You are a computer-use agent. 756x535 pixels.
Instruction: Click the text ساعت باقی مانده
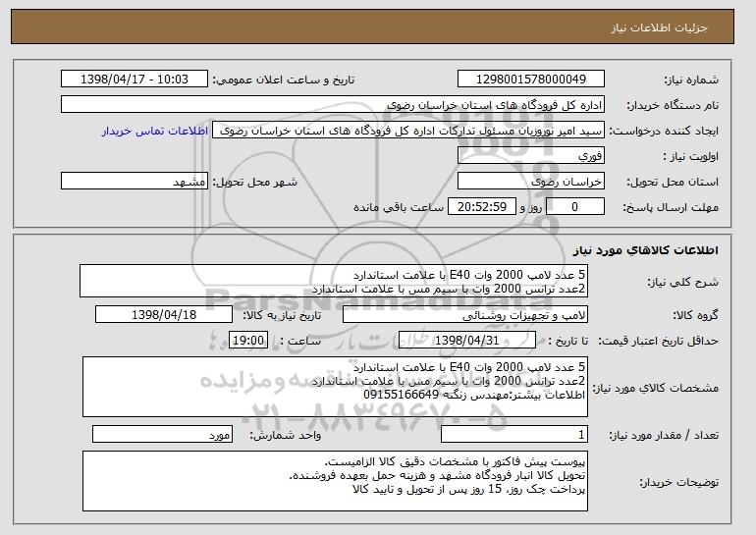click(x=399, y=207)
